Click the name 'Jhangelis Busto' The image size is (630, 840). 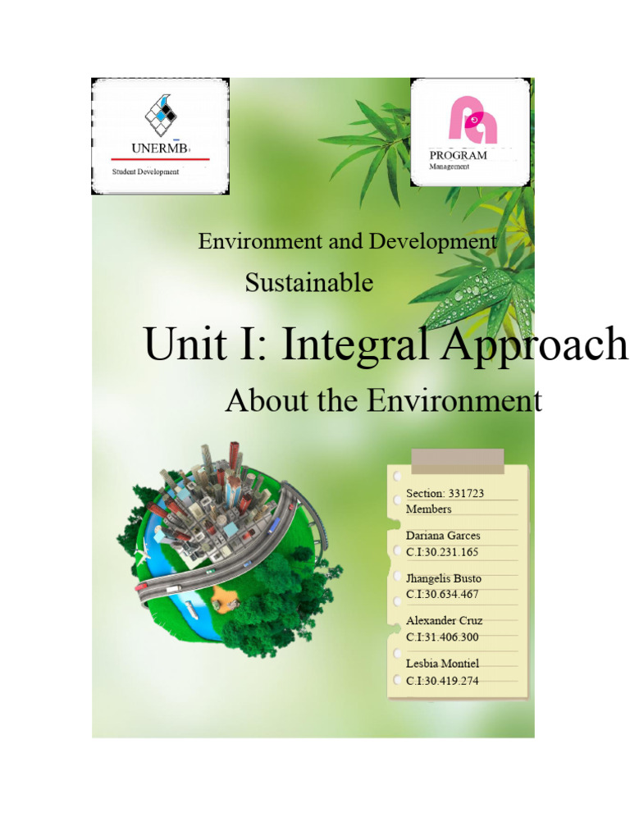444,578
